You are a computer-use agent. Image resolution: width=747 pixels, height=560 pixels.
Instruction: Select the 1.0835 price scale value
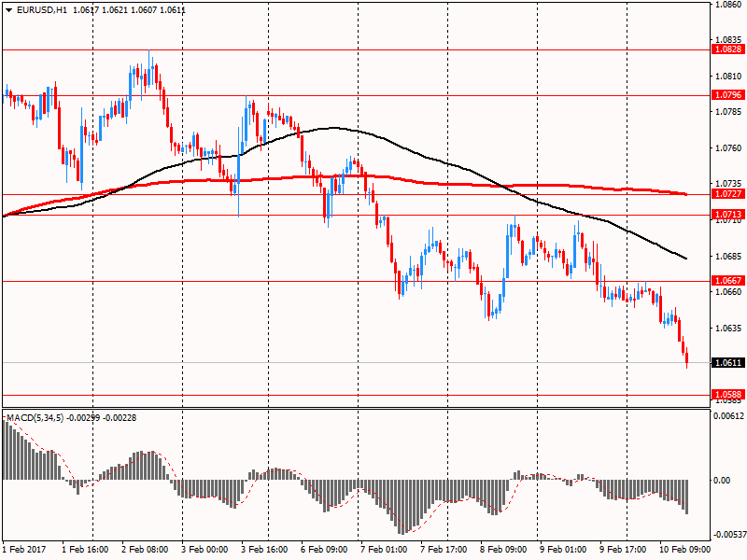pos(728,39)
